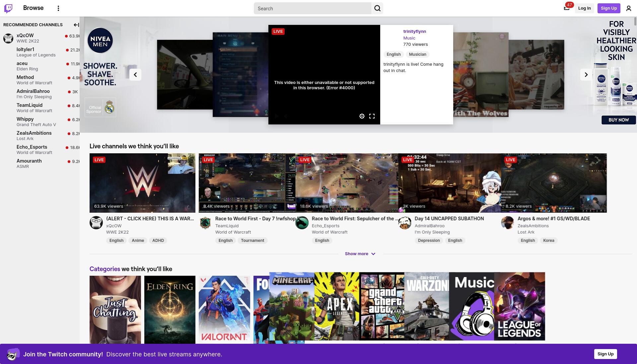Viewport: 637px width, 364px height.
Task: Open Just Chatting category cover
Action: pos(115,310)
